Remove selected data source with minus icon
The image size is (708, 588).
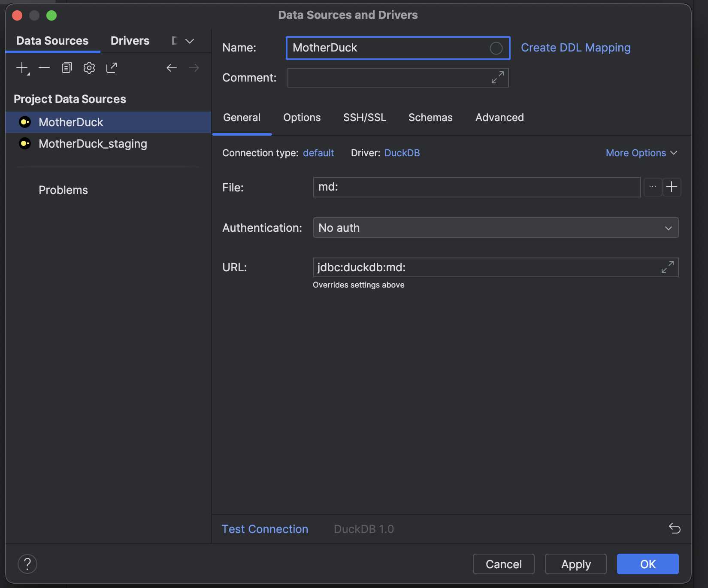click(x=44, y=68)
